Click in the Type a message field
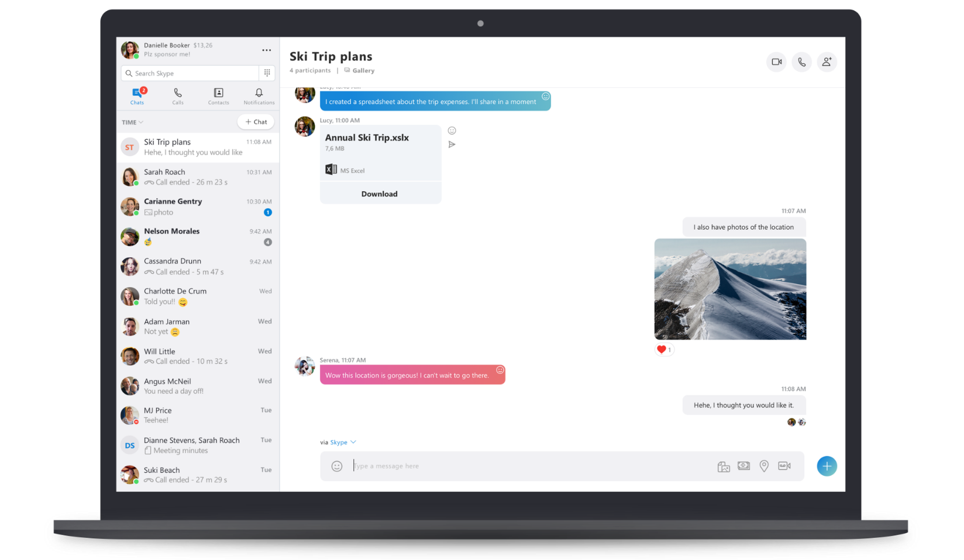 468,466
